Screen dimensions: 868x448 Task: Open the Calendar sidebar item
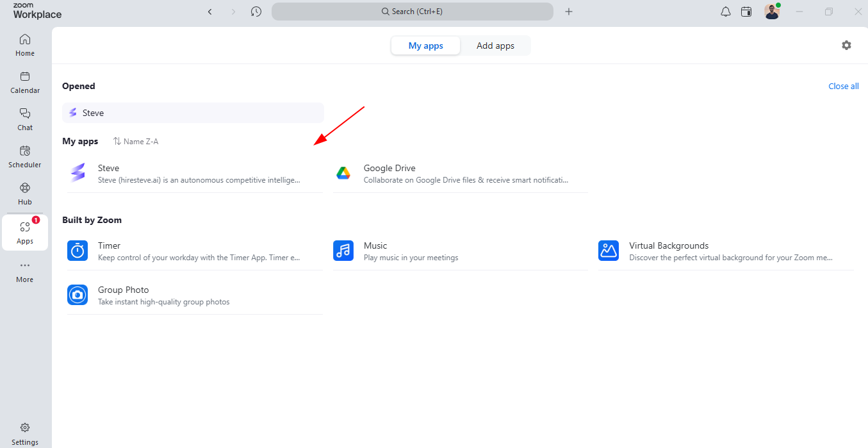(x=25, y=82)
